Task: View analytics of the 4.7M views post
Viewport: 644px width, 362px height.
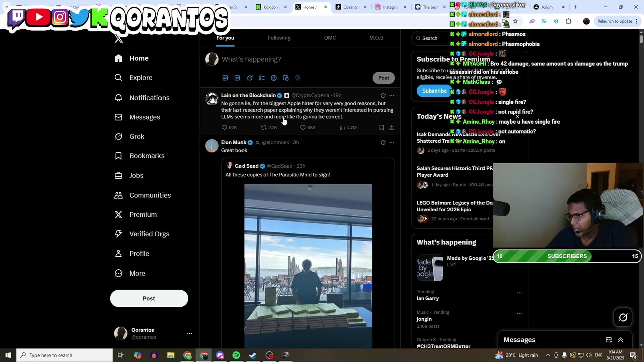Action: coord(348,128)
